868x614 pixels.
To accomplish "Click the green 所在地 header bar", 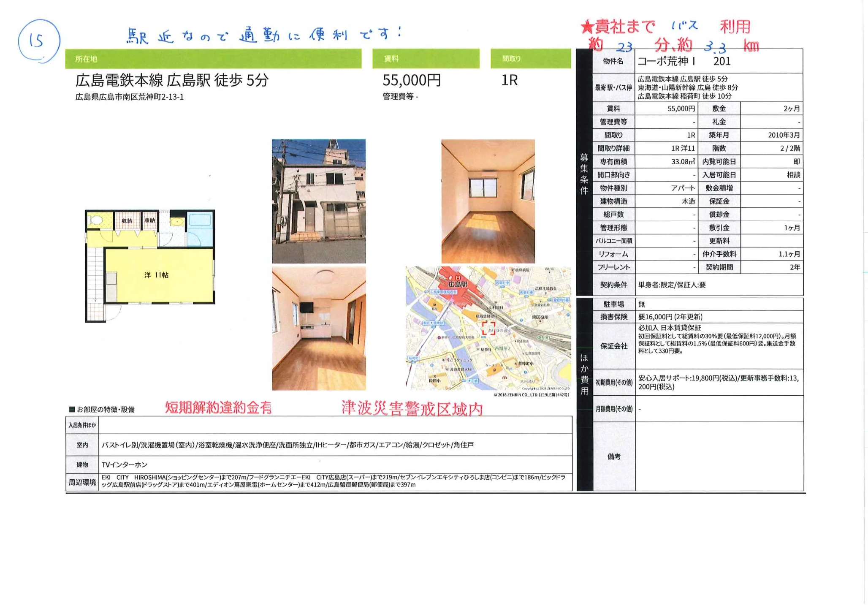I will pyautogui.click(x=213, y=59).
